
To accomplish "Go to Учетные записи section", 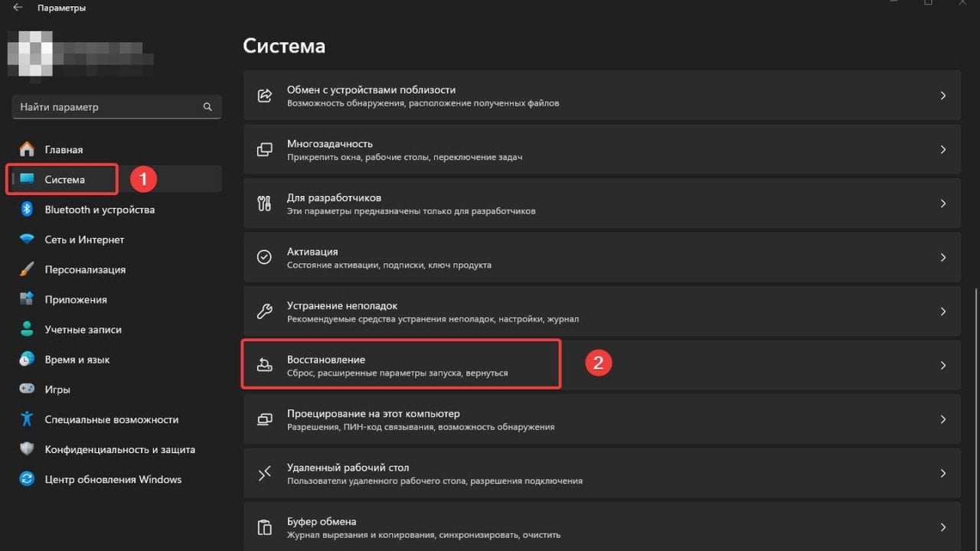I will [x=83, y=330].
